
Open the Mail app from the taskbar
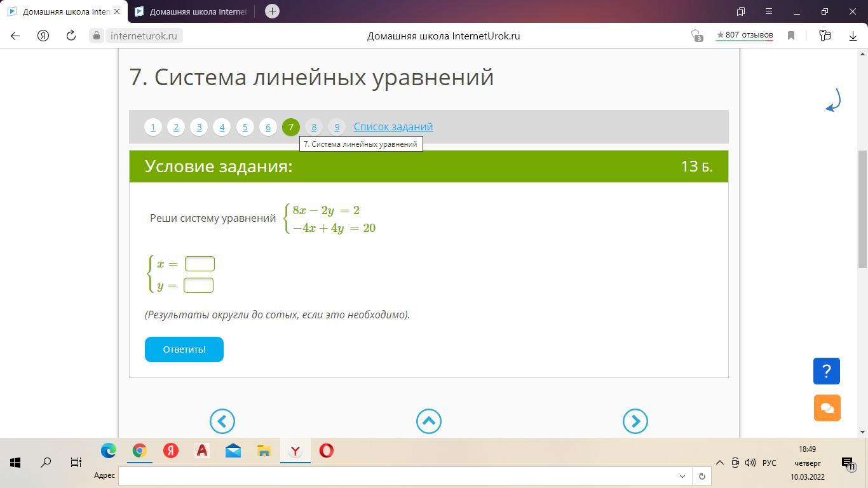click(233, 451)
